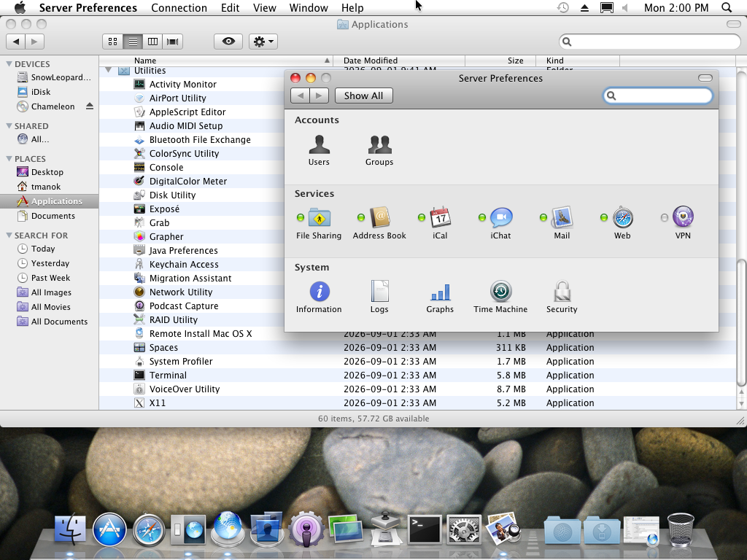The width and height of the screenshot is (747, 560).
Task: Open the View menu
Action: tap(264, 7)
